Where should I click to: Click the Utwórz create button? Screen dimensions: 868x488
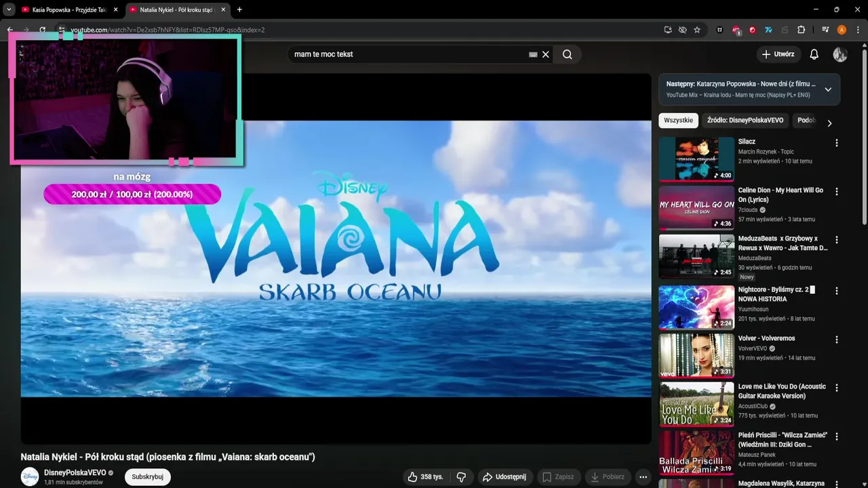click(x=778, y=54)
